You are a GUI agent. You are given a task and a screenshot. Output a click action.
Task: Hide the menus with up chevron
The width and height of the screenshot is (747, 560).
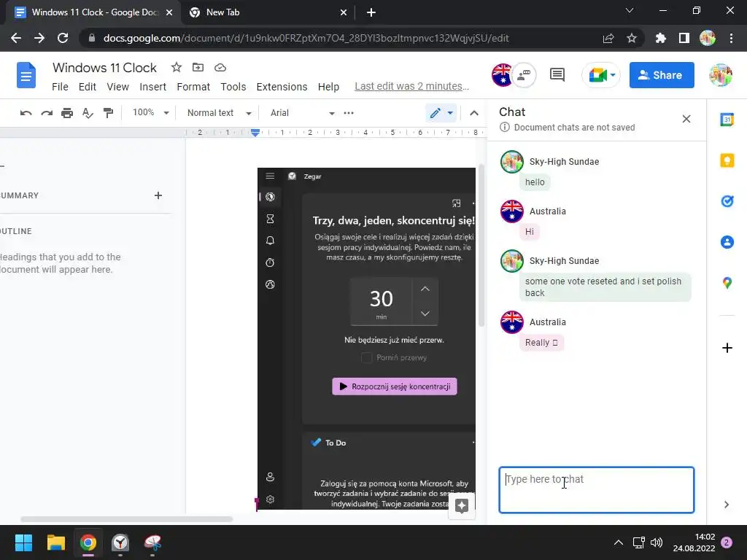click(474, 113)
